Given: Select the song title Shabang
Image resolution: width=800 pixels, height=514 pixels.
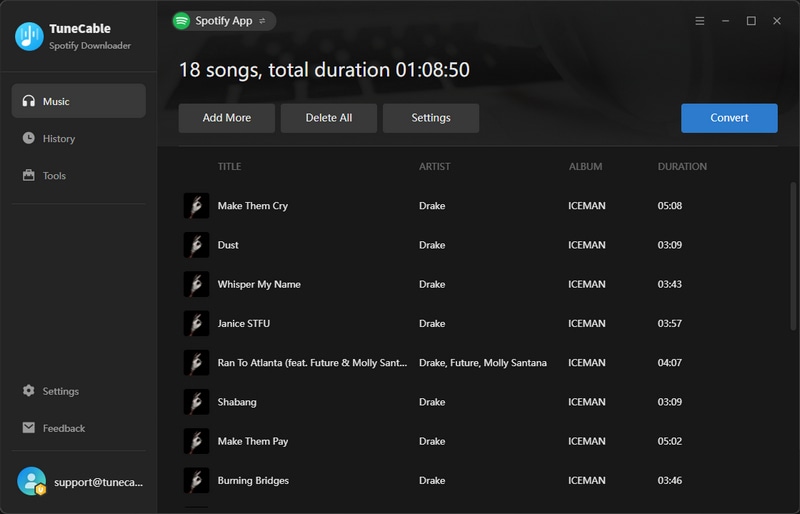Looking at the screenshot, I should [x=237, y=402].
